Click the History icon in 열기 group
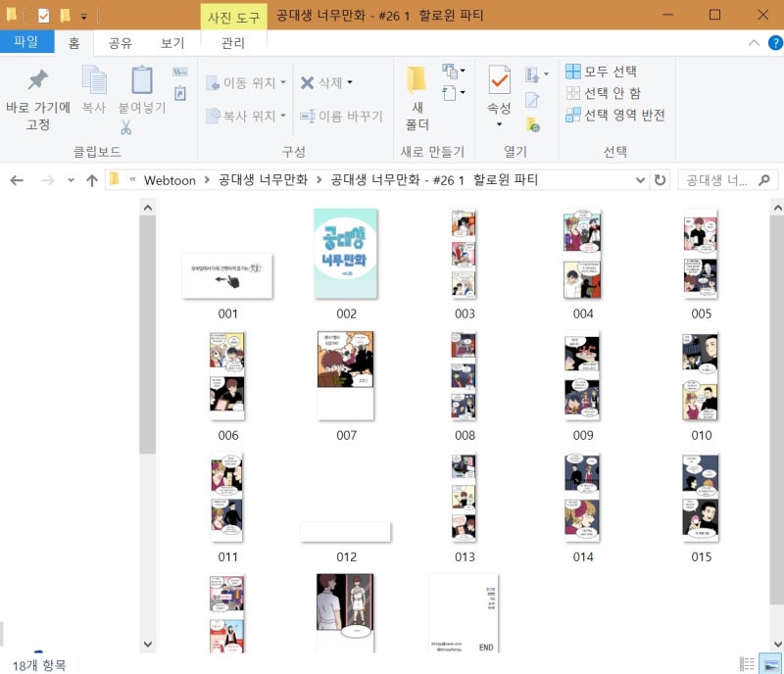The width and height of the screenshot is (784, 674). [532, 124]
